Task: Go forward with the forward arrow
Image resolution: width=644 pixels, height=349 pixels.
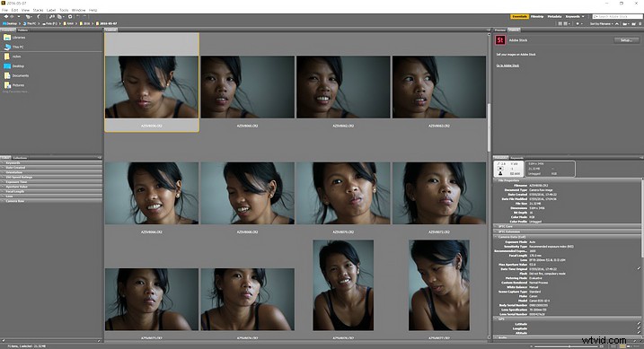Action: coord(12,16)
